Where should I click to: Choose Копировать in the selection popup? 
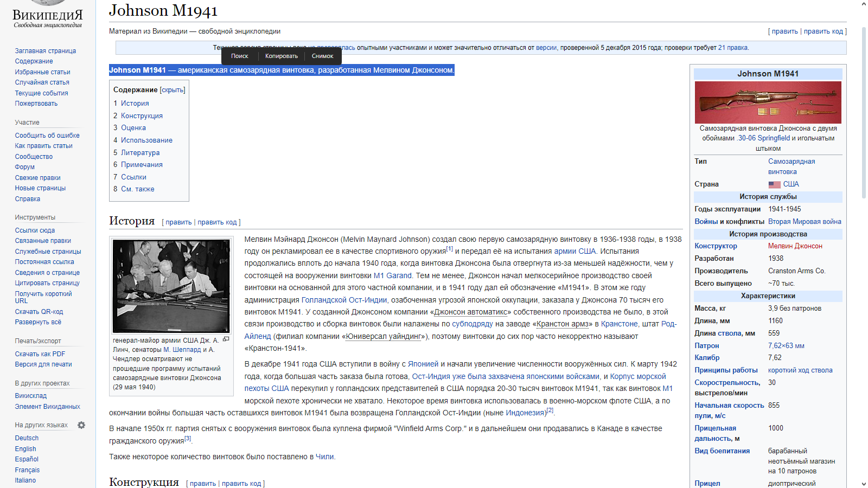pyautogui.click(x=281, y=56)
